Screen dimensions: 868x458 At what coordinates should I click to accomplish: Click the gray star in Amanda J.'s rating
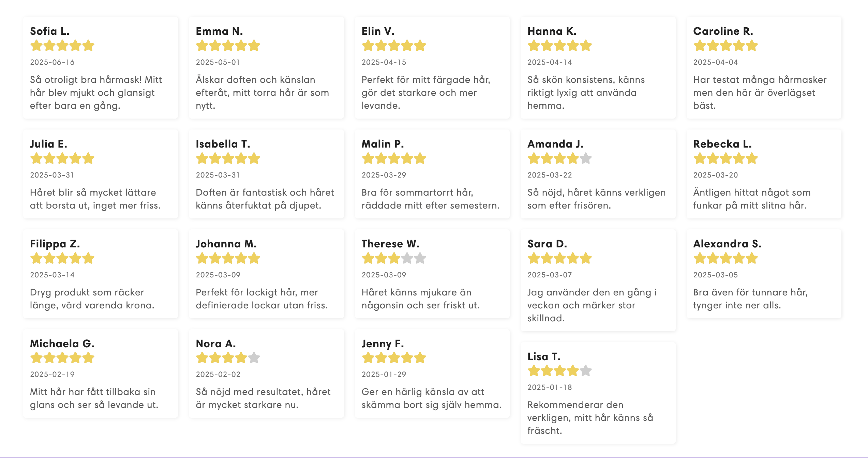click(586, 158)
